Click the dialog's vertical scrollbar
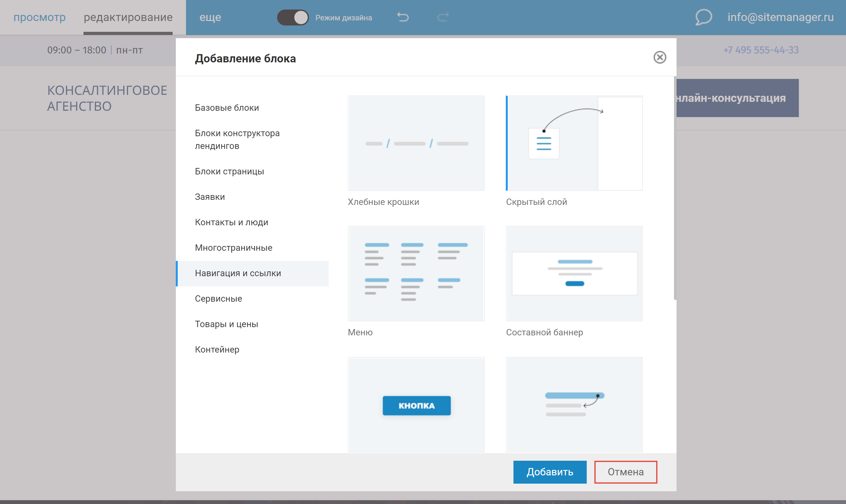This screenshot has width=846, height=504. click(675, 188)
